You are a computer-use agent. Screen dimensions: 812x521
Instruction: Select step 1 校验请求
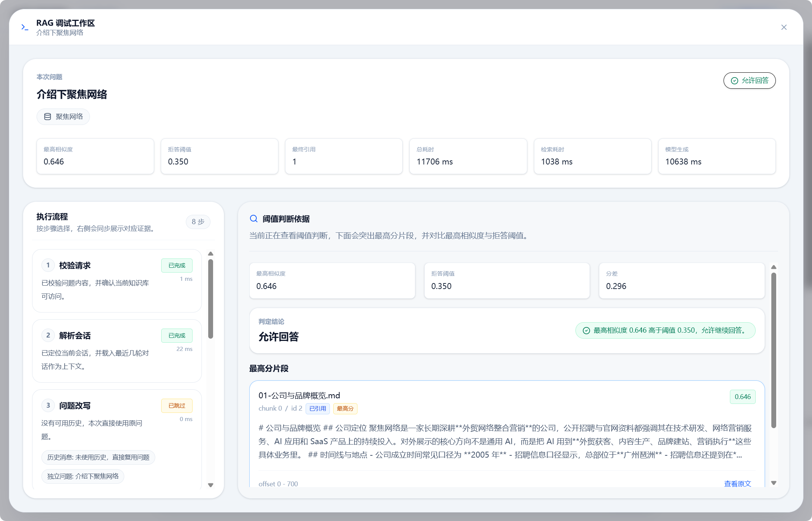point(117,281)
